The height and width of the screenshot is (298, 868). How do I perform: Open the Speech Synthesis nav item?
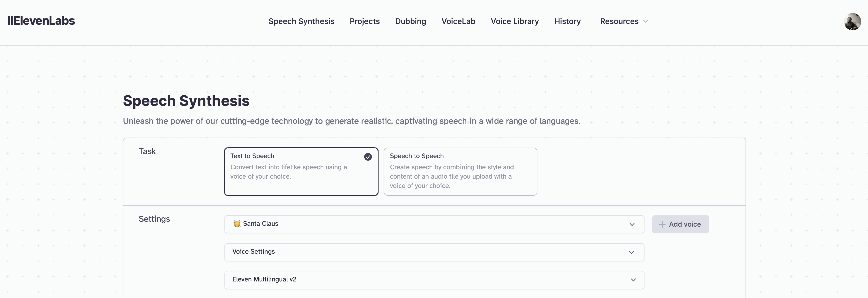pos(301,21)
